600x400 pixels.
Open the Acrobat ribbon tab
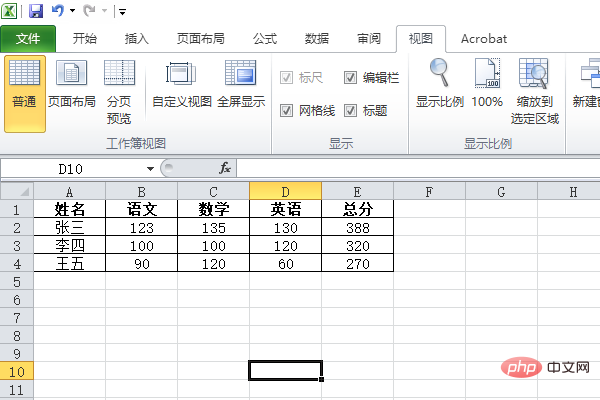[484, 39]
